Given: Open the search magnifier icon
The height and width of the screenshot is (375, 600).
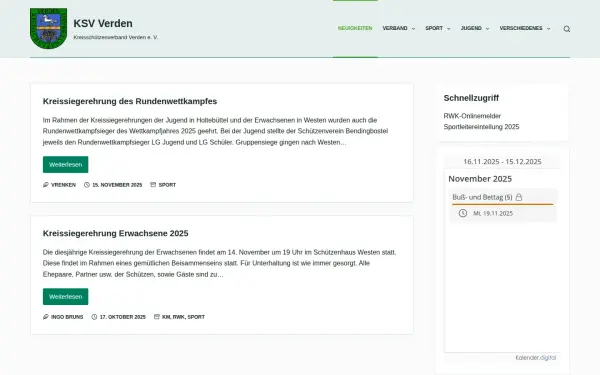Looking at the screenshot, I should pyautogui.click(x=567, y=29).
